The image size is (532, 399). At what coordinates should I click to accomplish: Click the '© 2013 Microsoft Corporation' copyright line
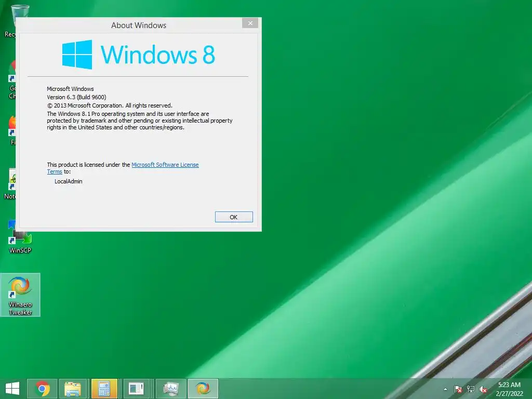coord(110,105)
